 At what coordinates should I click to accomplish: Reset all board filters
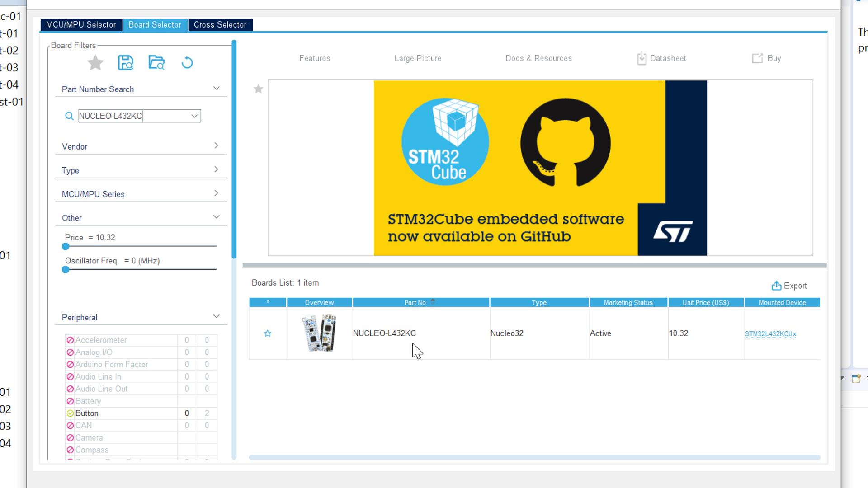click(187, 63)
